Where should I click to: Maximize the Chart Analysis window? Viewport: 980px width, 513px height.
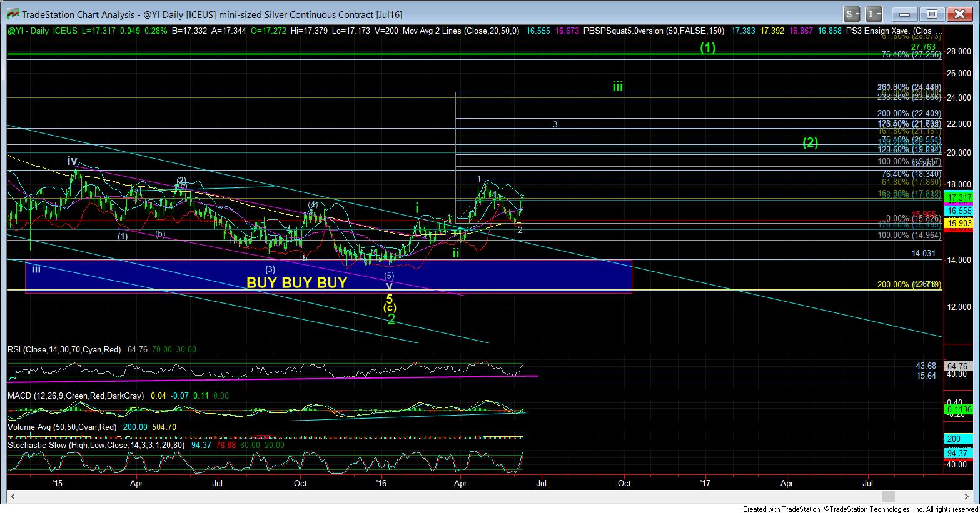coord(932,14)
